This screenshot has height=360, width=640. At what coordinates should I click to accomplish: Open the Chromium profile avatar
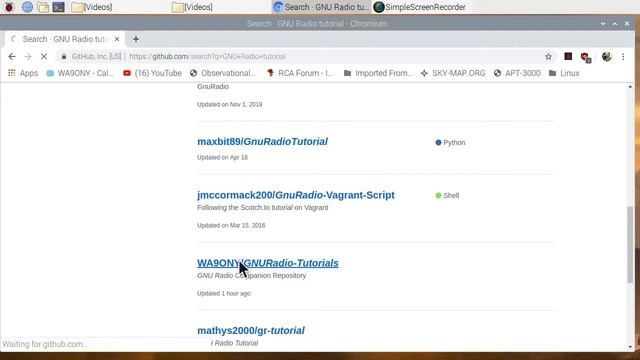pyautogui.click(x=607, y=57)
